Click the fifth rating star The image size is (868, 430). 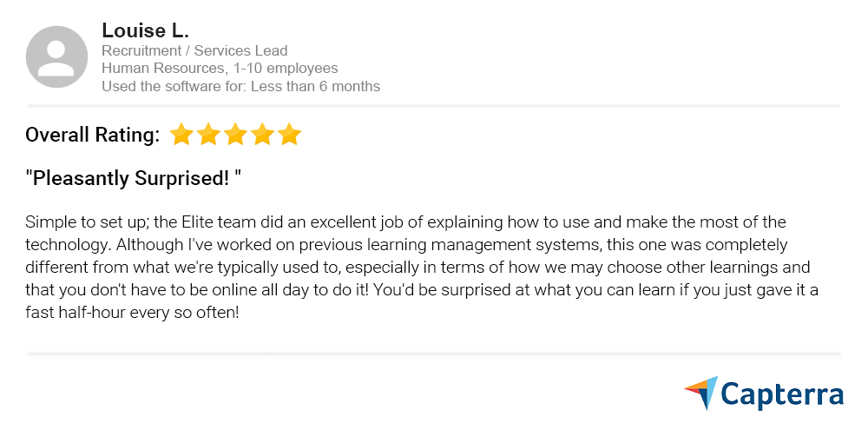click(x=290, y=135)
